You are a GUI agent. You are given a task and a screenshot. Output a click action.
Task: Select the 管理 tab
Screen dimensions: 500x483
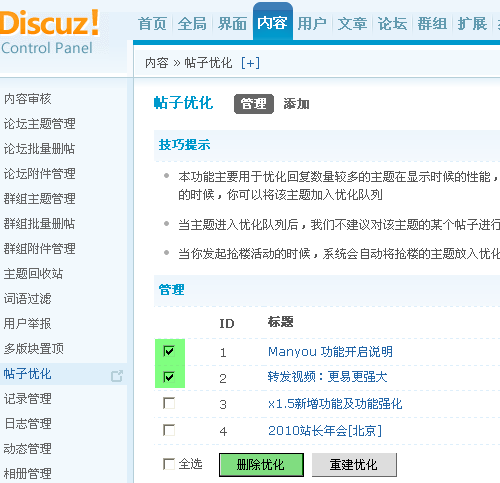(x=254, y=104)
